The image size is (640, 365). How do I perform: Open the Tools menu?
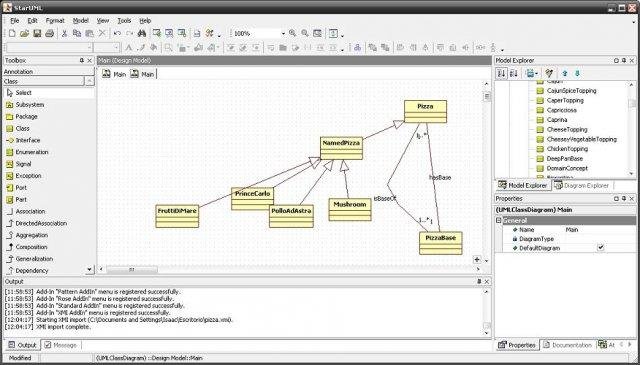pos(124,20)
